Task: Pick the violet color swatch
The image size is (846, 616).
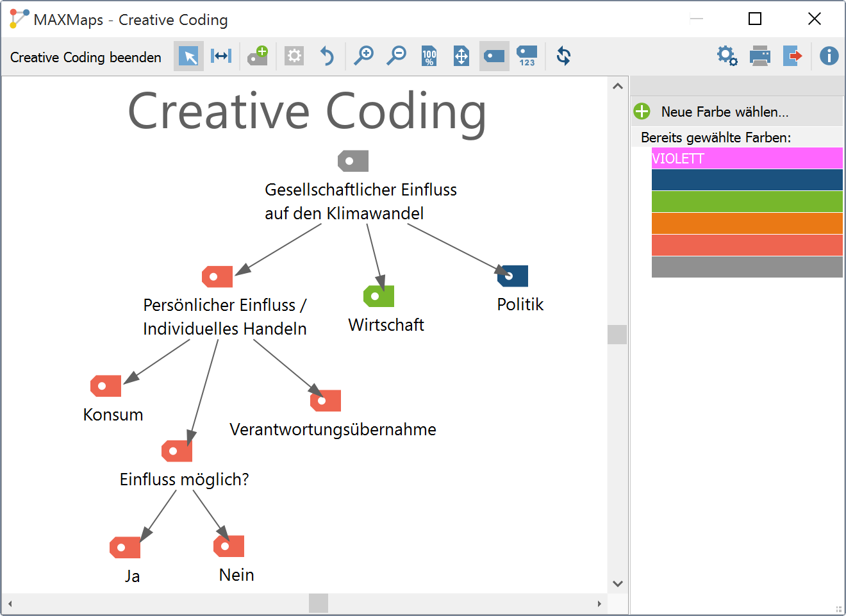Action: coord(747,158)
